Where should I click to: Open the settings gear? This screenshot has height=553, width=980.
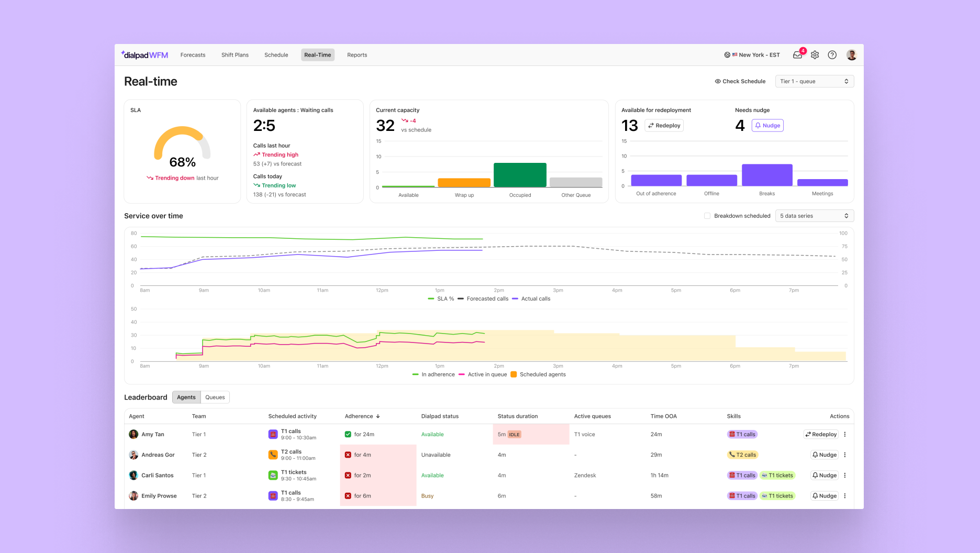pos(815,54)
